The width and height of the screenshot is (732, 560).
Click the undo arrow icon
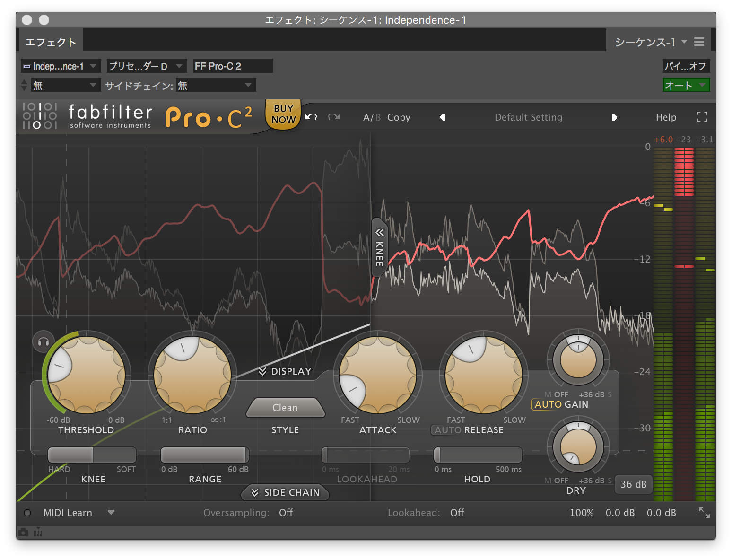tap(311, 117)
